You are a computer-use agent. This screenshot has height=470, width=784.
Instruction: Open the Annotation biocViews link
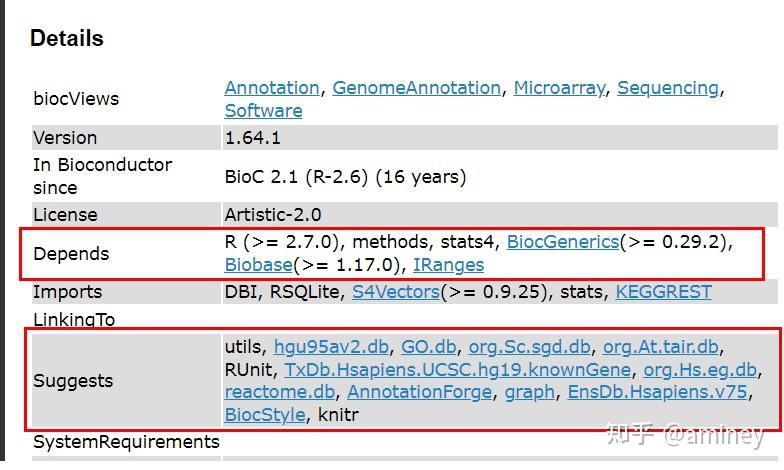(x=272, y=88)
